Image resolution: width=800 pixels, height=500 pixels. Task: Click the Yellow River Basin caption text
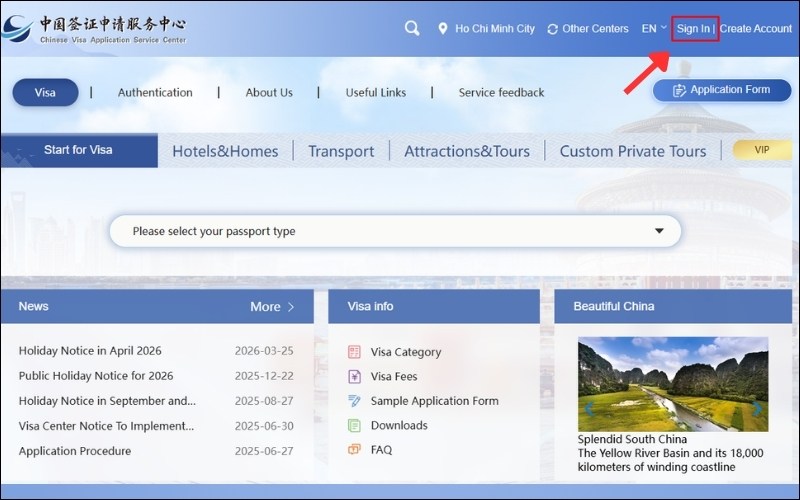coord(670,460)
